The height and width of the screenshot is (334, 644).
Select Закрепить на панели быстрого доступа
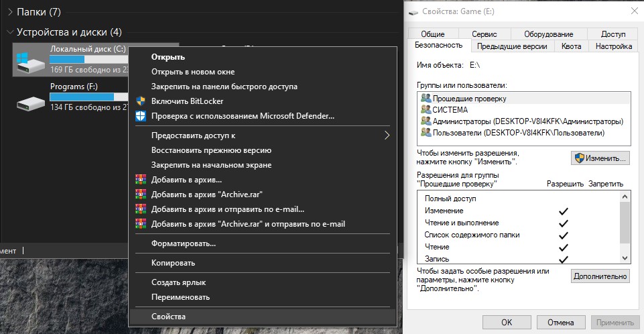point(224,87)
